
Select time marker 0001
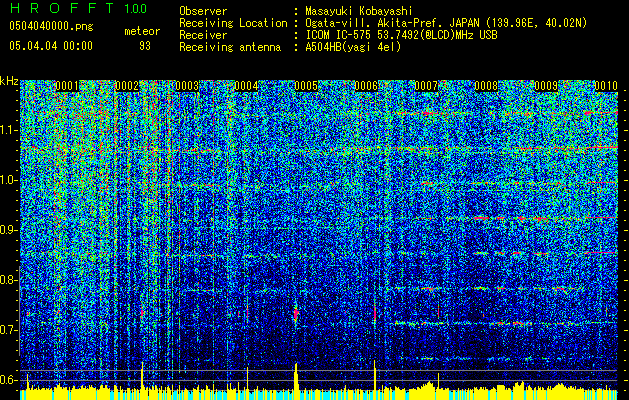67,86
